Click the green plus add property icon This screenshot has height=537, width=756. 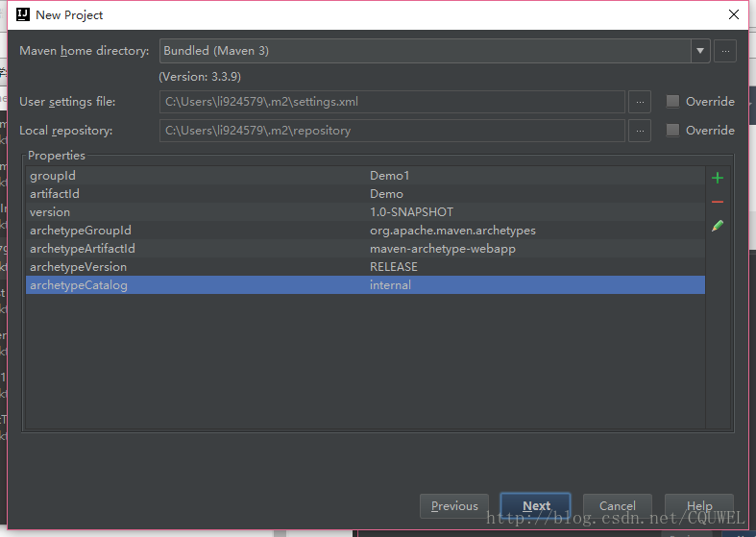point(717,178)
